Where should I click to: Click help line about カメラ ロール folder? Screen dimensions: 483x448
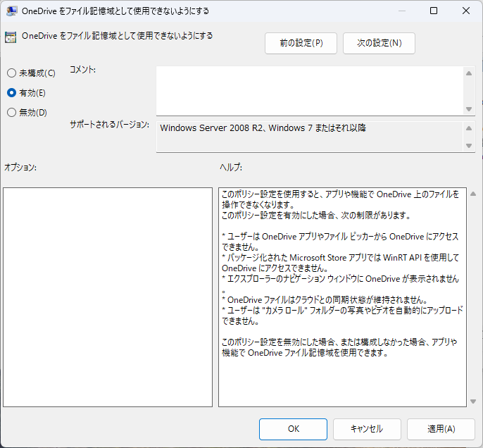pyautogui.click(x=342, y=310)
